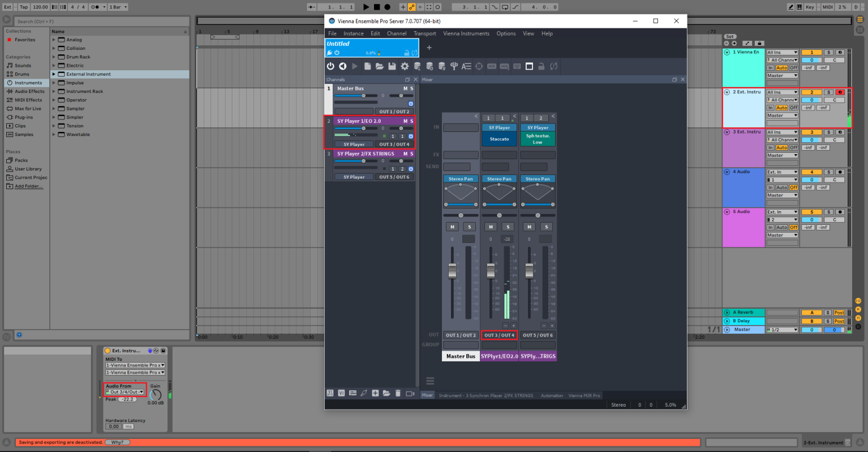Expand the Wavetable folder in browser

(54, 134)
